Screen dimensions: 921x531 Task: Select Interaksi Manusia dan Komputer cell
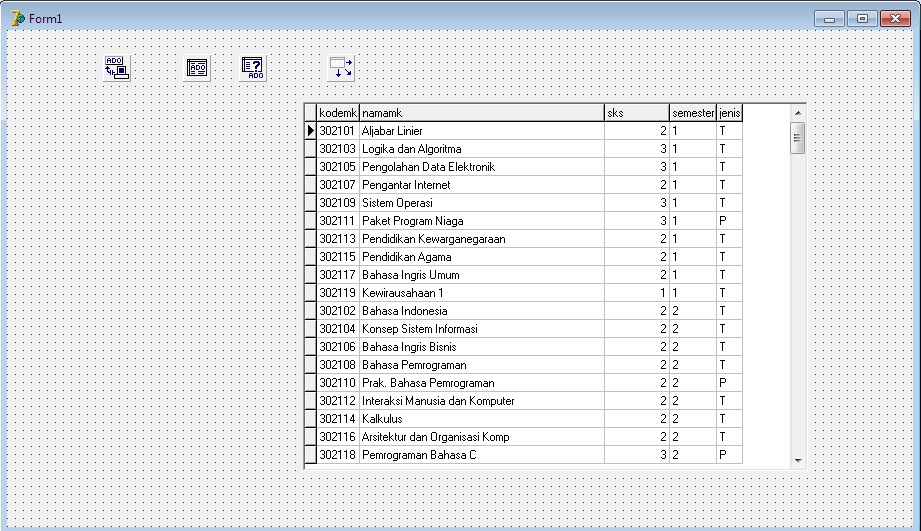tap(482, 401)
